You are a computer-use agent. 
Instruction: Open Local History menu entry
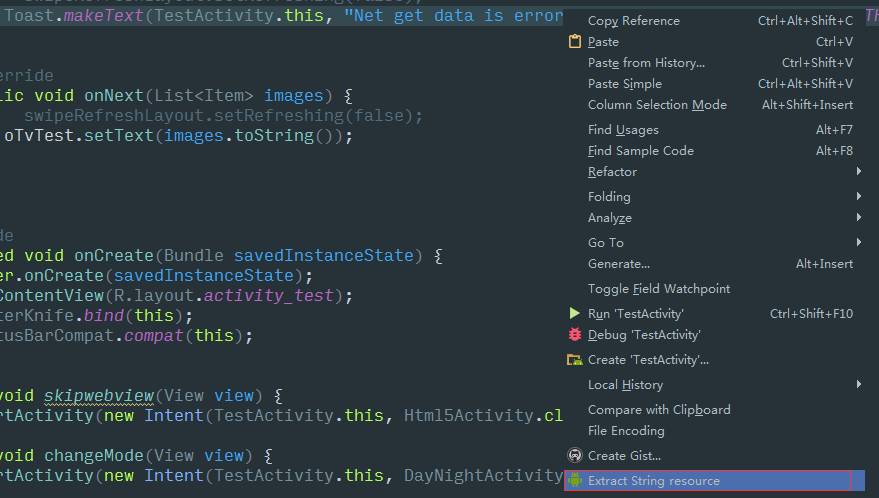(x=714, y=385)
